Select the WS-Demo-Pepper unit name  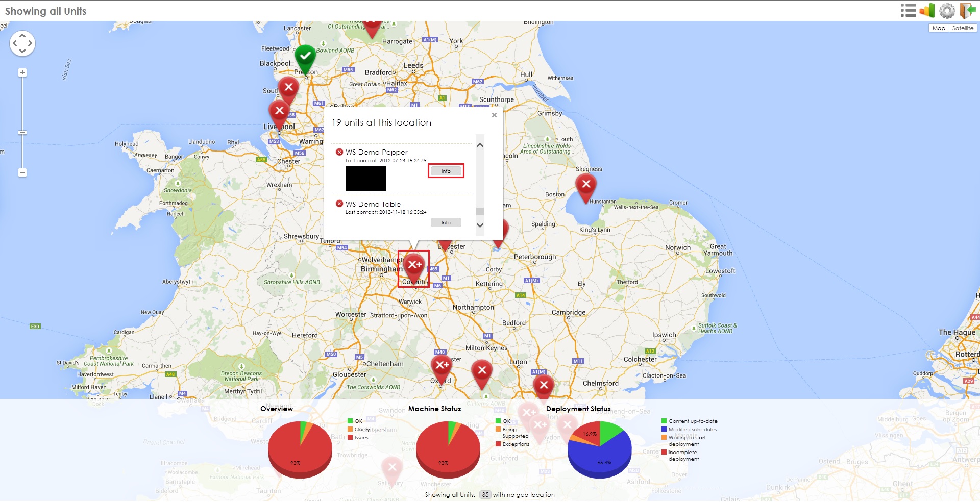click(377, 152)
